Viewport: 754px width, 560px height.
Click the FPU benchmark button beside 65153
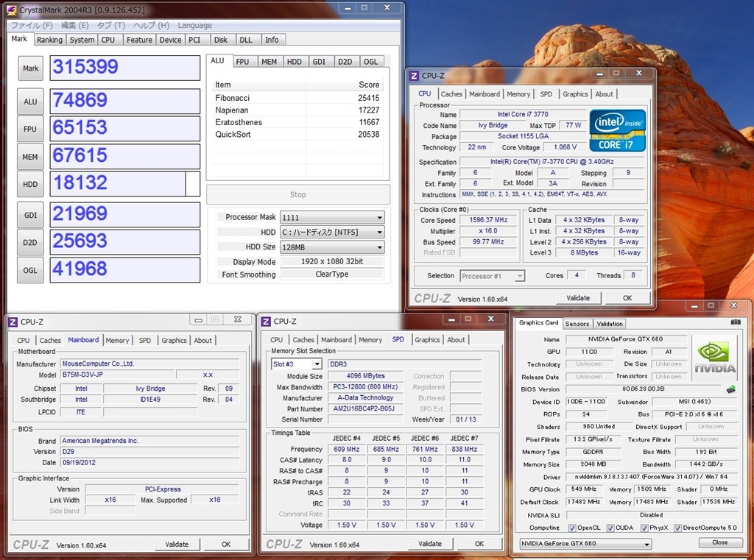pos(30,129)
